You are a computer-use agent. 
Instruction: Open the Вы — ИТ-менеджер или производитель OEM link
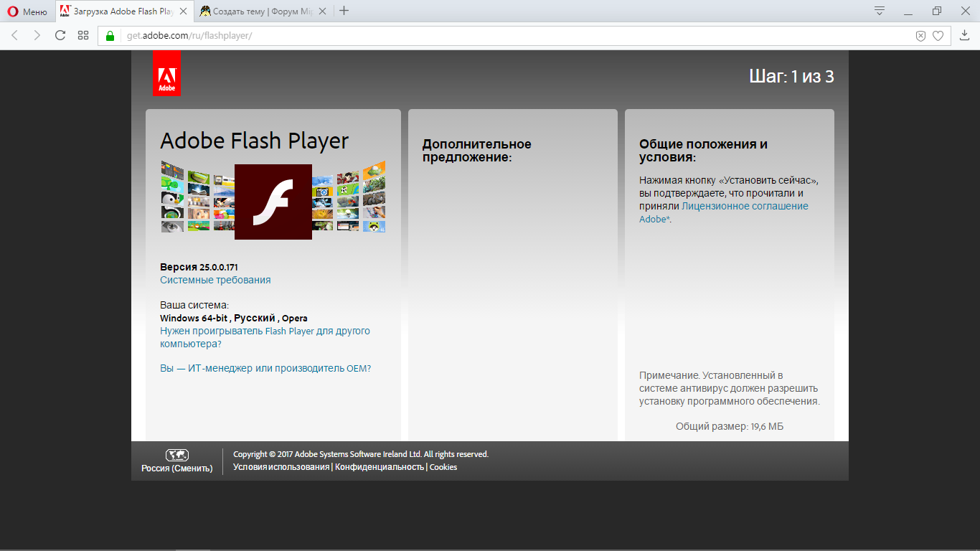coord(265,368)
